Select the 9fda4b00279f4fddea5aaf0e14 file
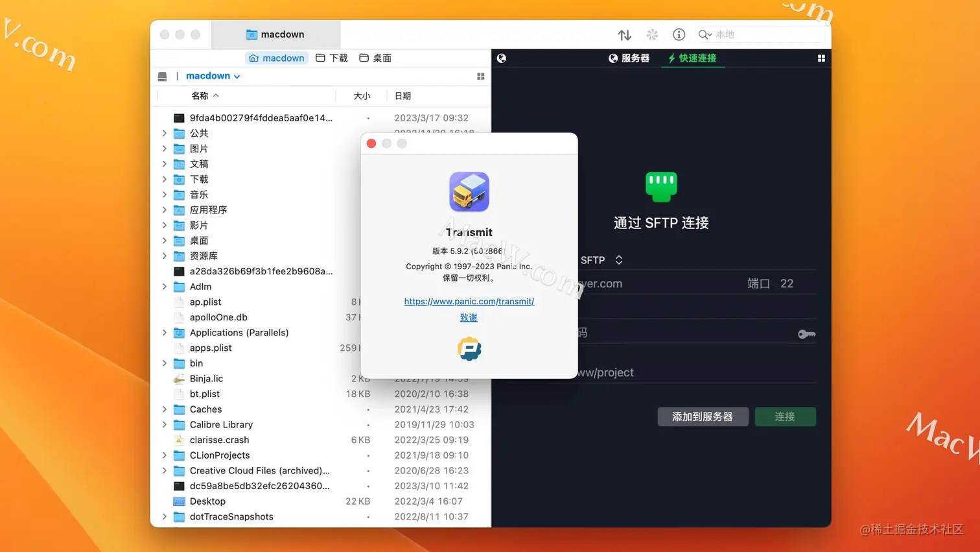 (261, 117)
